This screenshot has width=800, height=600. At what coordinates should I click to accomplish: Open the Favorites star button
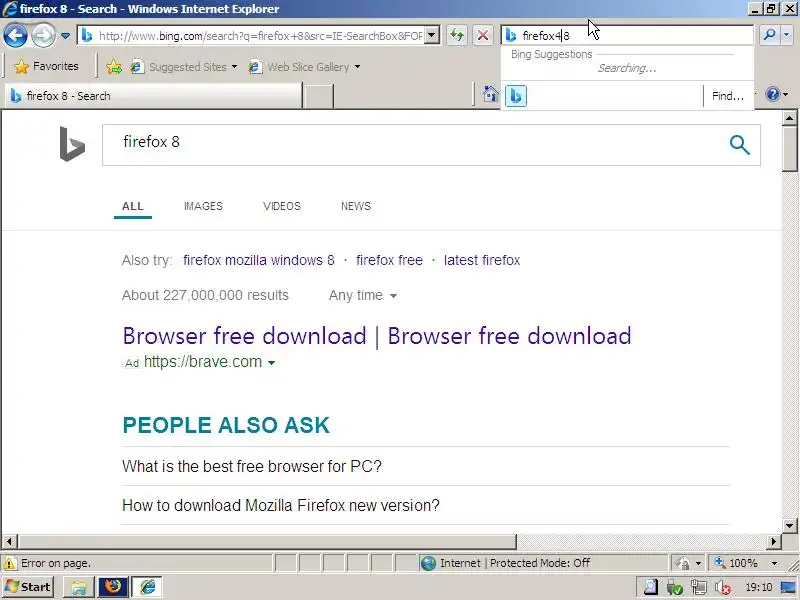[x=46, y=66]
